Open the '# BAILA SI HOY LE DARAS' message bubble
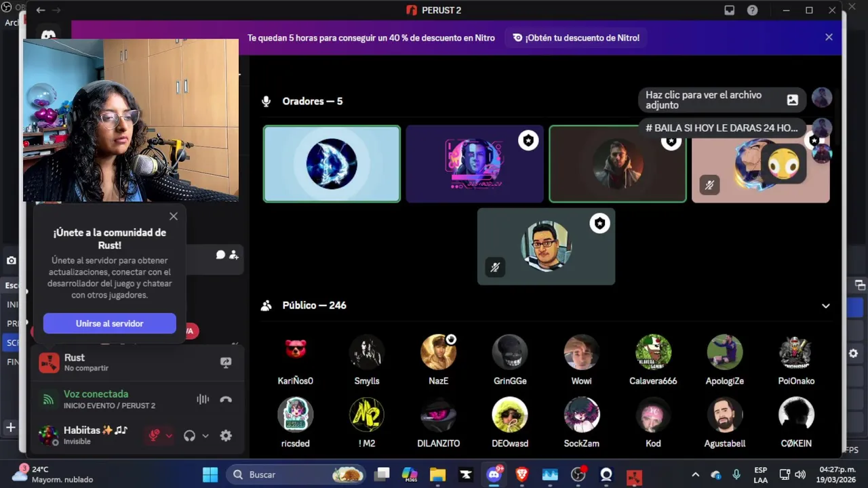This screenshot has width=868, height=488. pos(722,127)
